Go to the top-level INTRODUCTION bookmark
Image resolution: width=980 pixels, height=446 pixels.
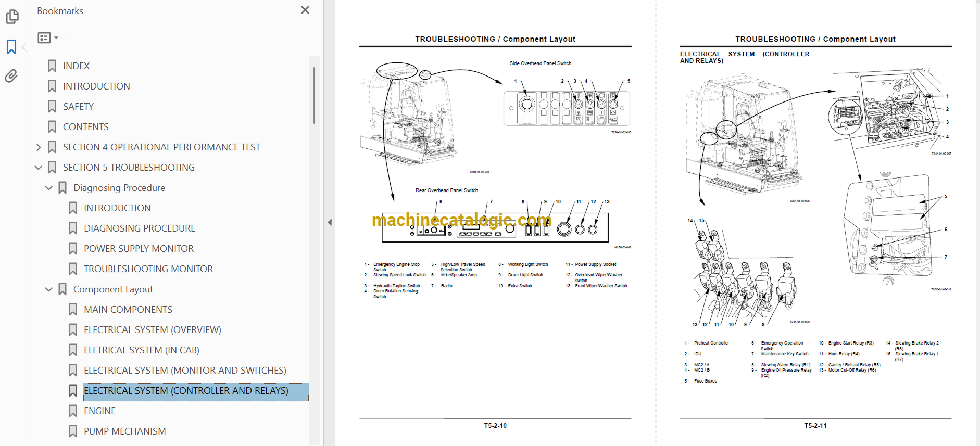pyautogui.click(x=96, y=86)
